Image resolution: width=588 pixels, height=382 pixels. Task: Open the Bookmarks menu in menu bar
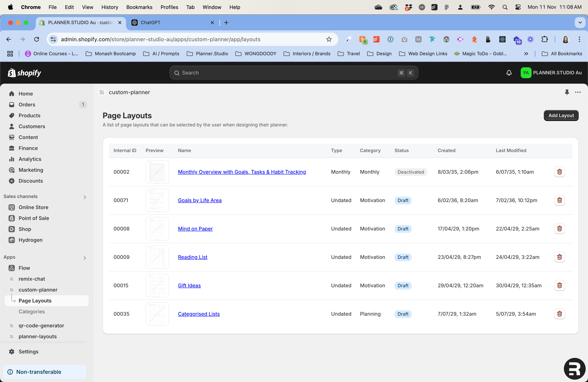[x=139, y=7]
